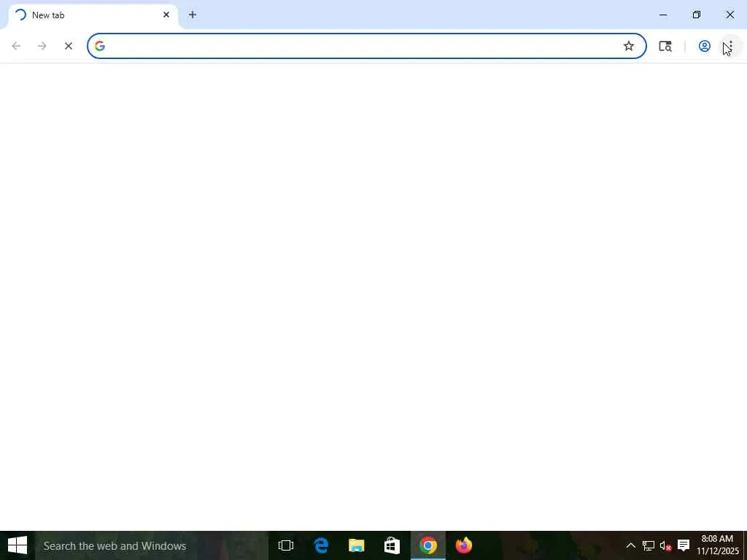Open the Chrome profile icon
The width and height of the screenshot is (747, 560).
click(705, 46)
